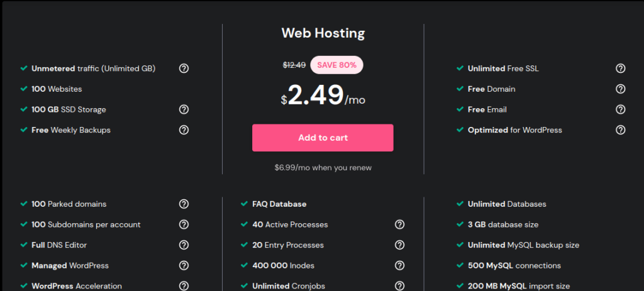This screenshot has width=644, height=291.
Task: Click the question mark beside Unlimited Free SSL
Action: pos(620,69)
